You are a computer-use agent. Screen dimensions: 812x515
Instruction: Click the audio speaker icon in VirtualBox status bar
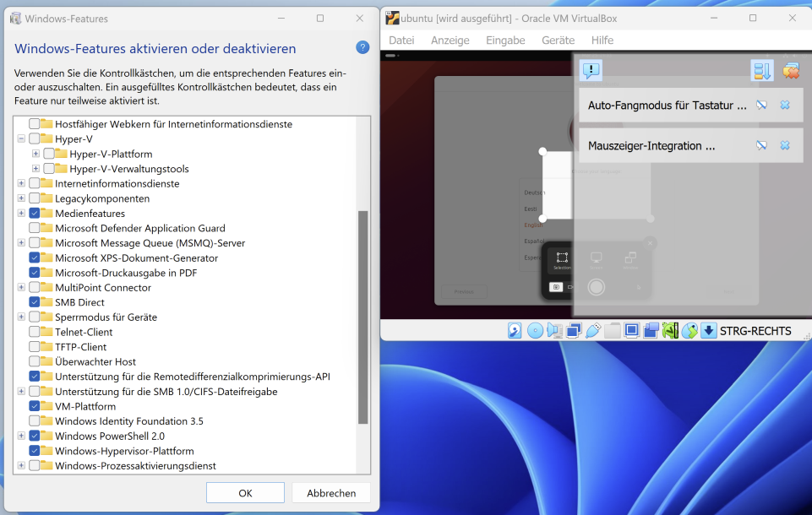pos(554,331)
